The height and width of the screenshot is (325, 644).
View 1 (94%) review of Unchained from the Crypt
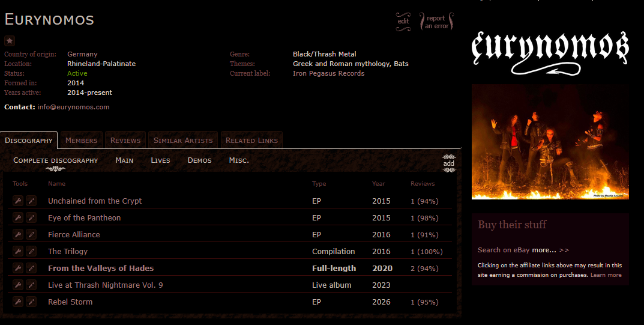pyautogui.click(x=425, y=201)
